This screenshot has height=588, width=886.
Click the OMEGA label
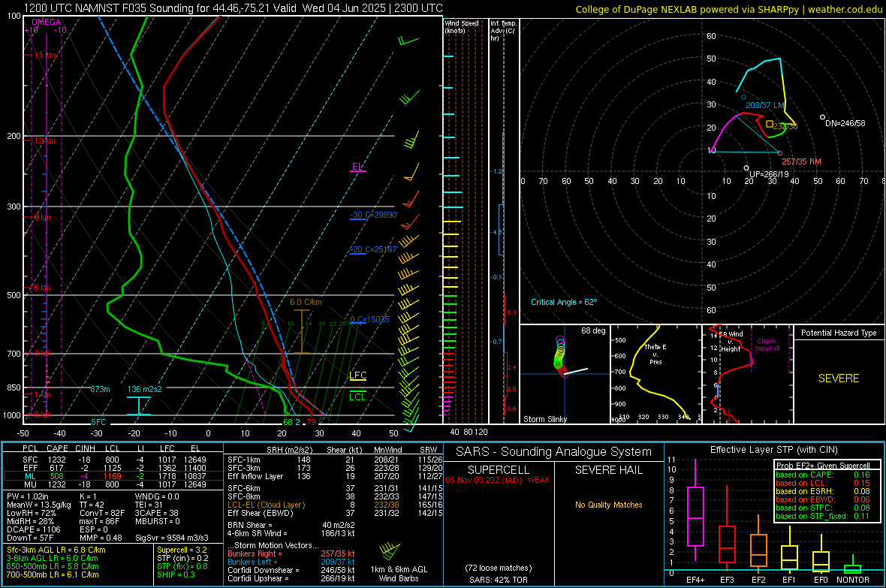[x=47, y=22]
